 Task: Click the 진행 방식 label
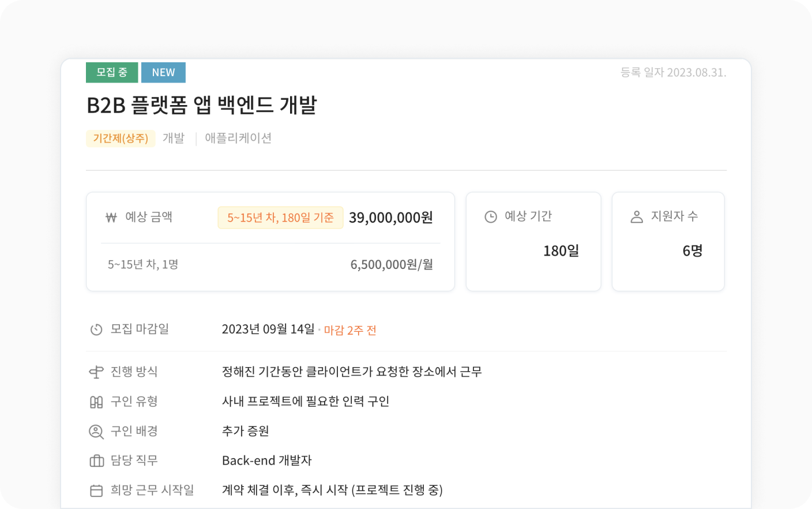point(134,372)
